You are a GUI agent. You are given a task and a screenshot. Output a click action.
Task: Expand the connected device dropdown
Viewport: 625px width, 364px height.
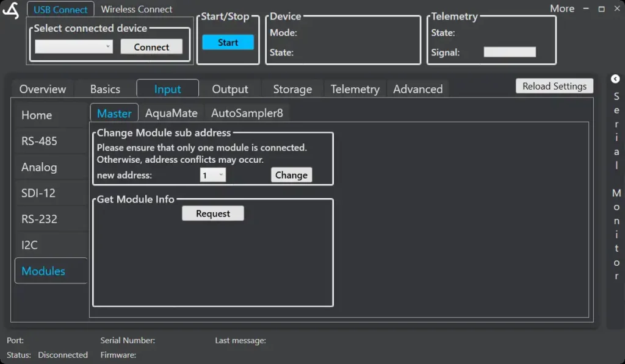tap(74, 46)
